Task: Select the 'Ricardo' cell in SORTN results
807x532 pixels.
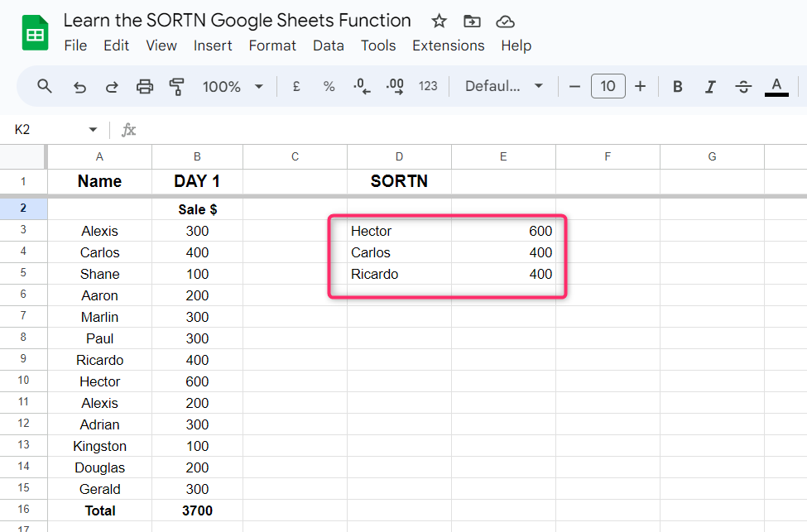Action: pyautogui.click(x=400, y=274)
